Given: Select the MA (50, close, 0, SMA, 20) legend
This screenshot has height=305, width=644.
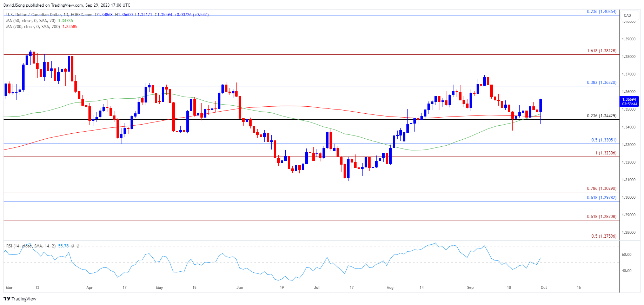Looking at the screenshot, I should (31, 21).
